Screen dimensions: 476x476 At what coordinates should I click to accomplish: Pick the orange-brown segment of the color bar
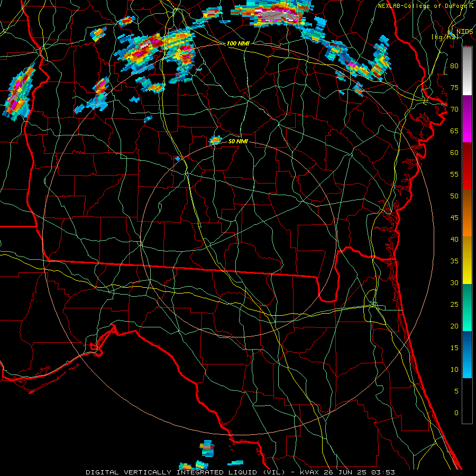tap(467, 213)
